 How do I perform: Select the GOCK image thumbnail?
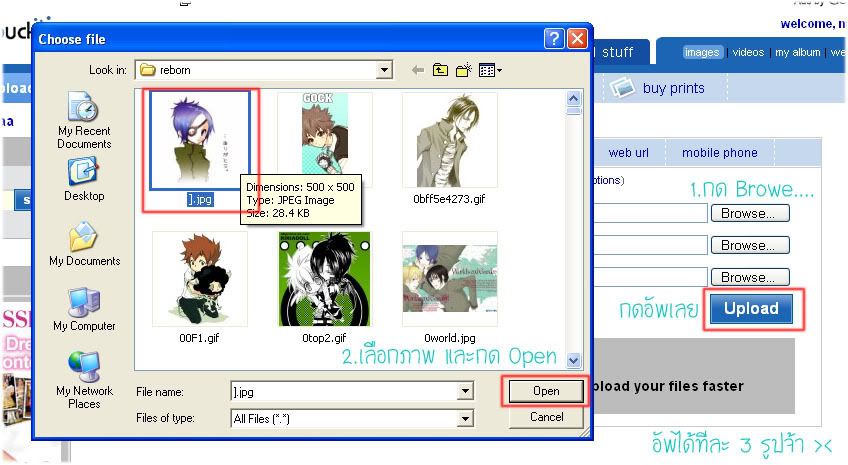[324, 140]
